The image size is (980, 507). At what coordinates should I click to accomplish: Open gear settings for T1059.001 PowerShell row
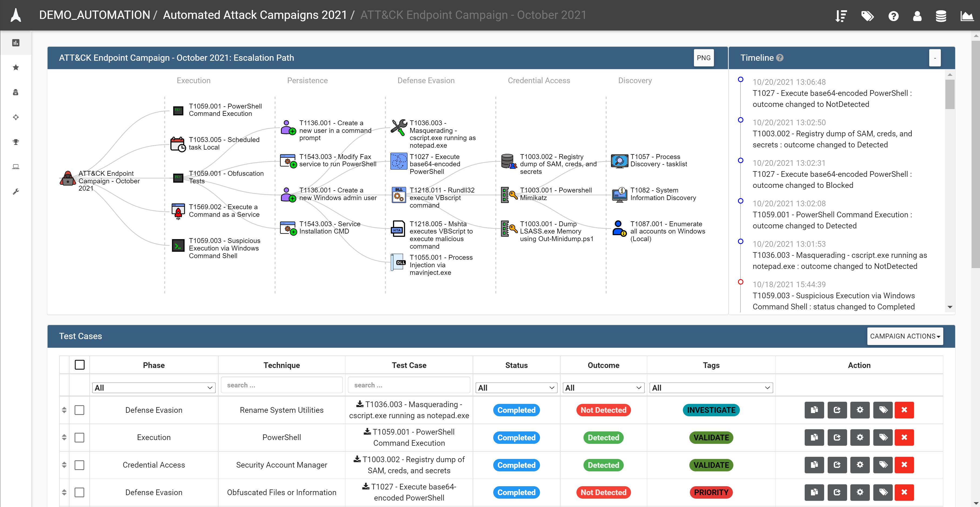[860, 437]
